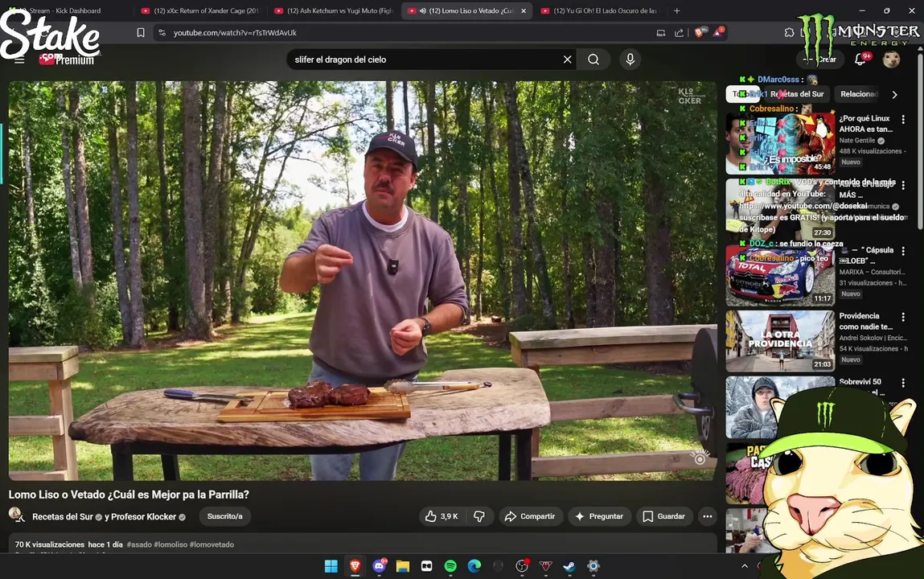Select the Recetas del Sur filter chip

[x=797, y=94]
